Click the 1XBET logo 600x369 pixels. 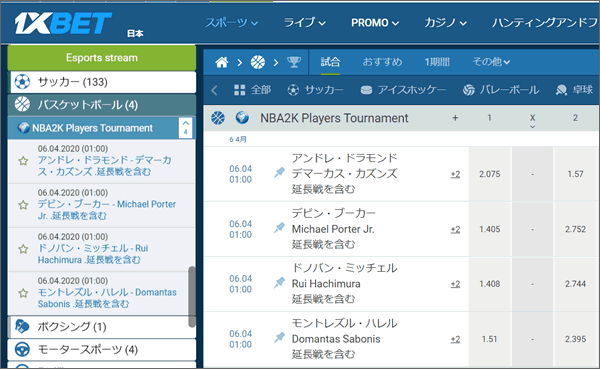[x=63, y=23]
